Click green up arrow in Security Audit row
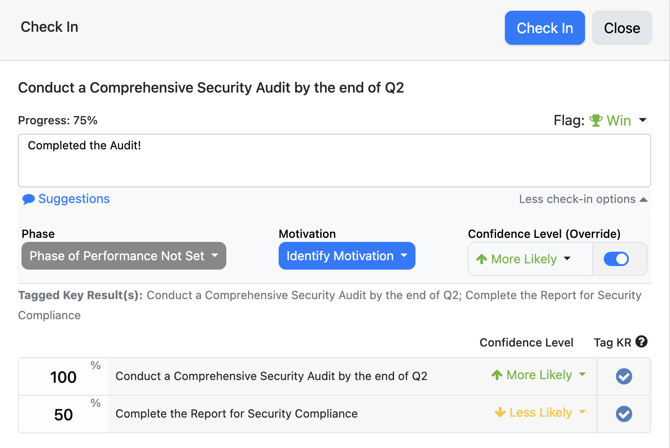Viewport: 670px width, 448px height. pos(497,376)
